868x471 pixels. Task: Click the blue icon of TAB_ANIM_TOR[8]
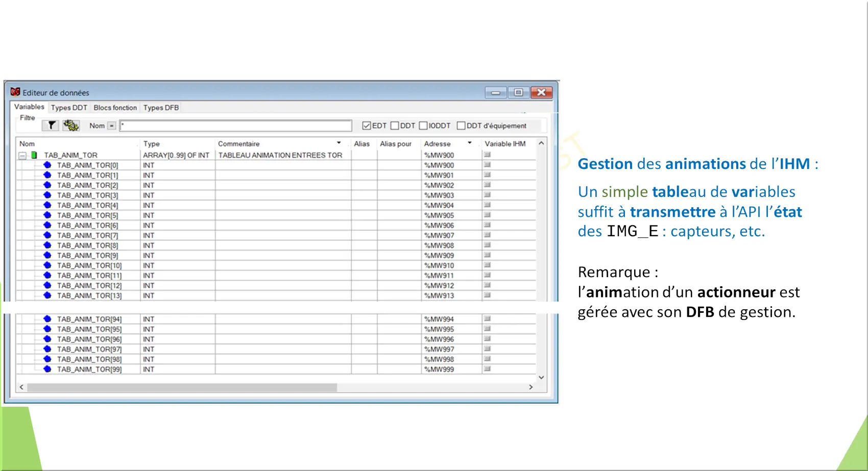tap(47, 245)
